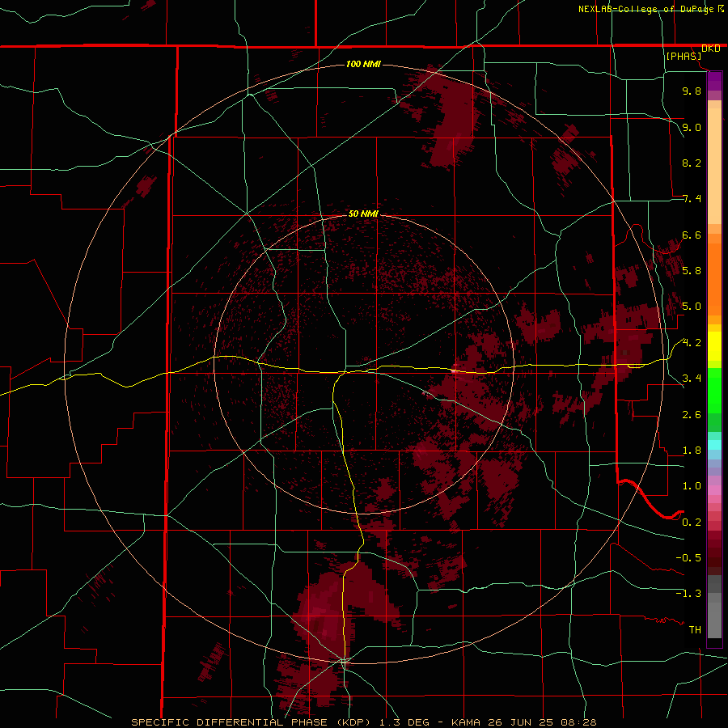Click the 100 NMI range ring label

pyautogui.click(x=363, y=64)
